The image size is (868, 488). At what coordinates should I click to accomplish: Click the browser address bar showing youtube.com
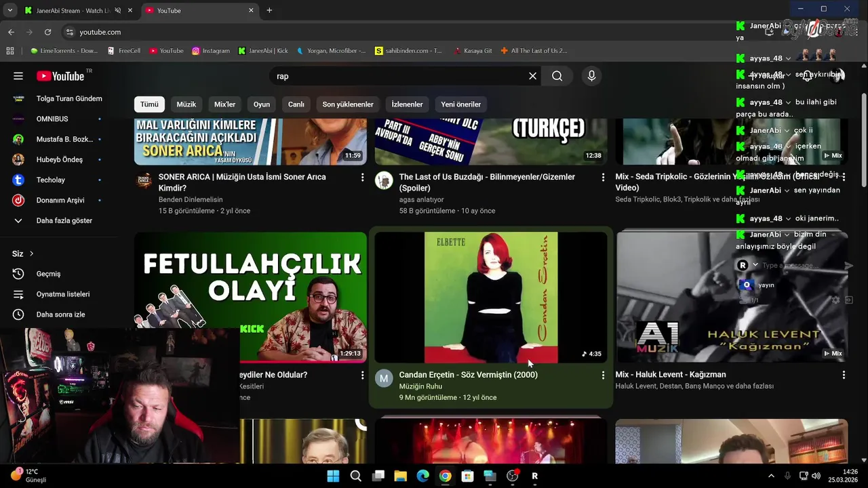pyautogui.click(x=407, y=32)
